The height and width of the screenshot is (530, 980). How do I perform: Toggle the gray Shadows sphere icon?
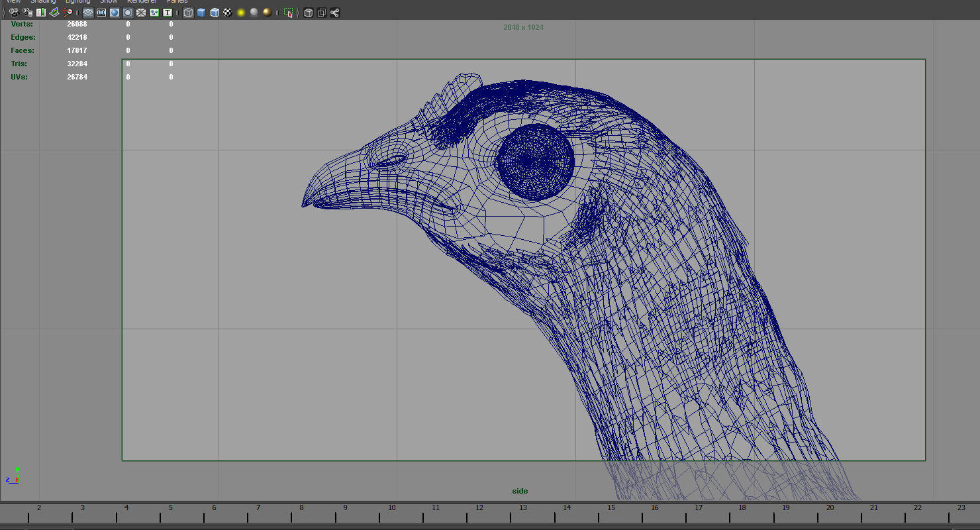254,13
